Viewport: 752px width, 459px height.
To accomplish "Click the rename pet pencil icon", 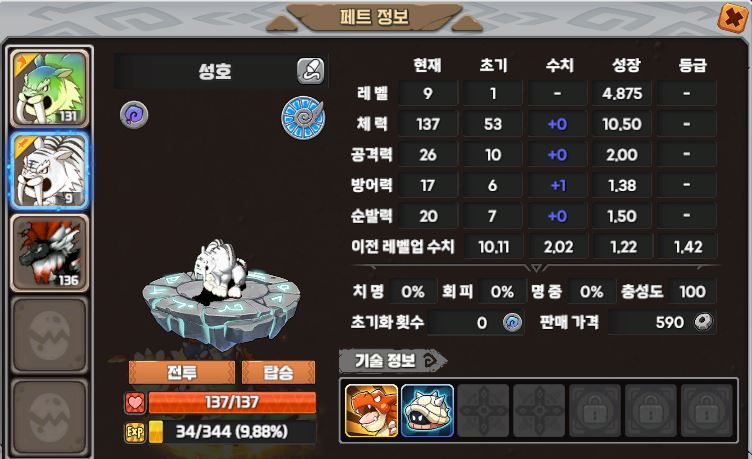I will pos(310,71).
